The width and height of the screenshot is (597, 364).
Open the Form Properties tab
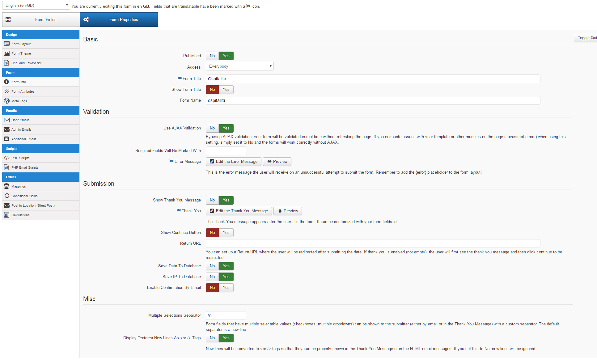coord(119,19)
